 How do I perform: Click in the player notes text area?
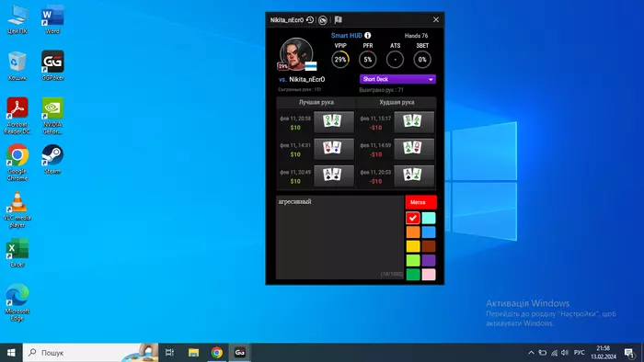[339, 237]
